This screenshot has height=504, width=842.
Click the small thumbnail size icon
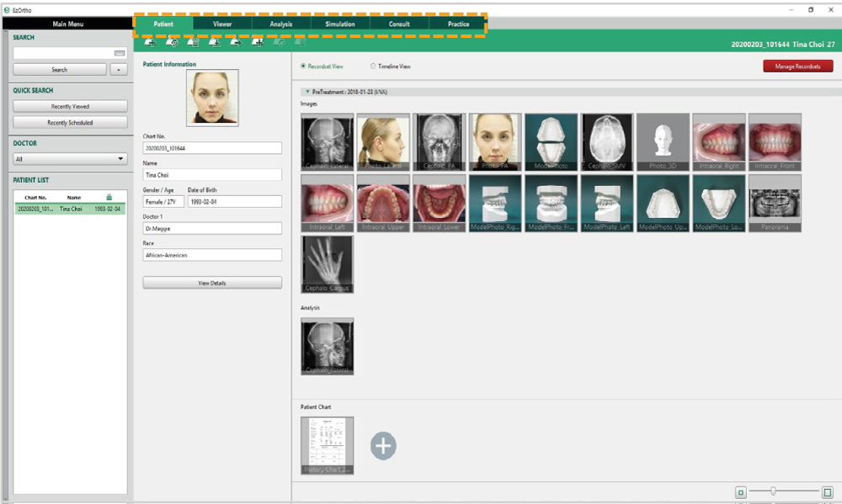coord(741,492)
